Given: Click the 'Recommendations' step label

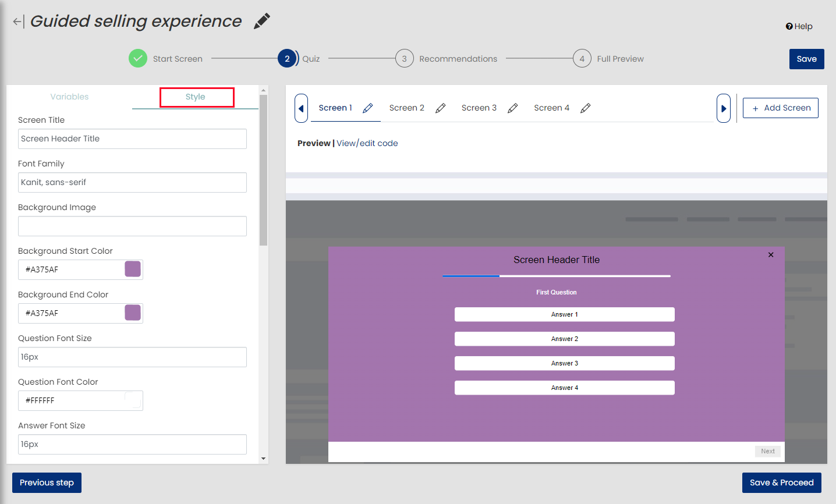Looking at the screenshot, I should pyautogui.click(x=458, y=59).
